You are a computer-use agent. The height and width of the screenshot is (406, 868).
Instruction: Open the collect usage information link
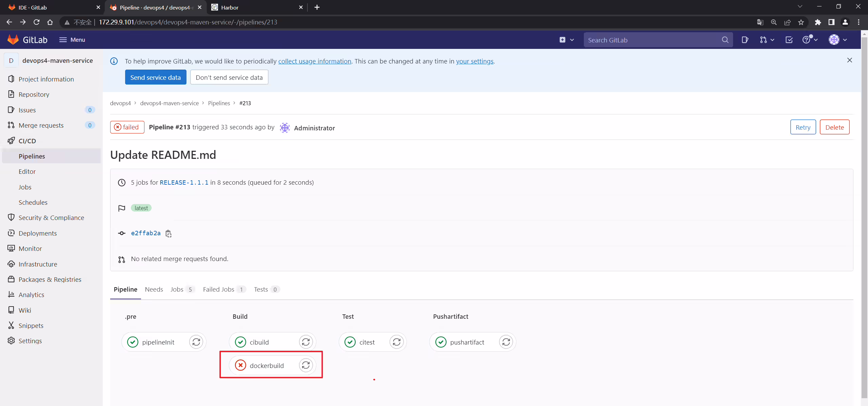[315, 61]
